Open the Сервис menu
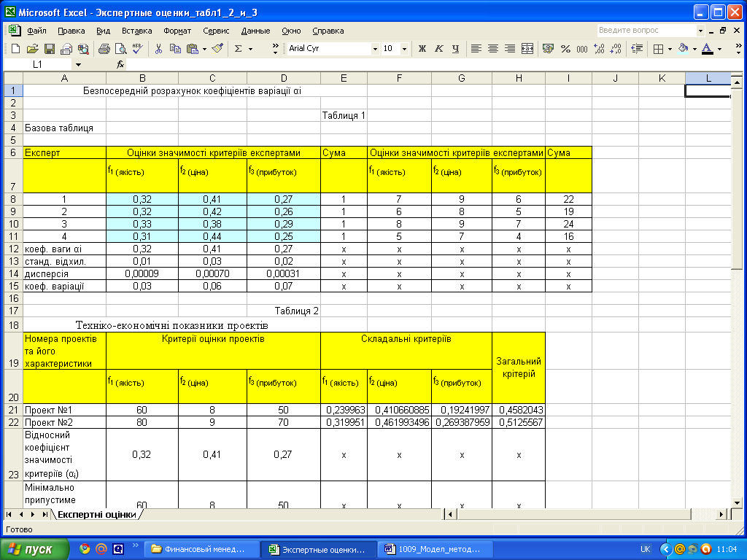747x560 pixels. click(x=216, y=31)
